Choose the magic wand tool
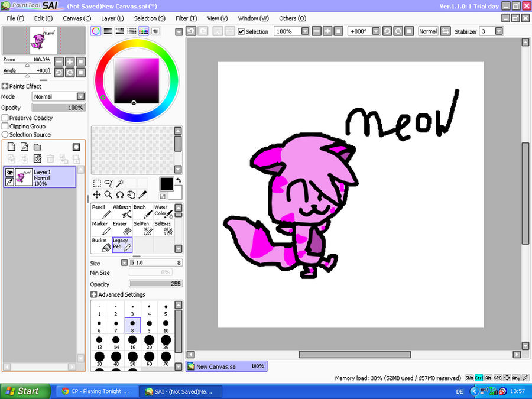 point(120,183)
